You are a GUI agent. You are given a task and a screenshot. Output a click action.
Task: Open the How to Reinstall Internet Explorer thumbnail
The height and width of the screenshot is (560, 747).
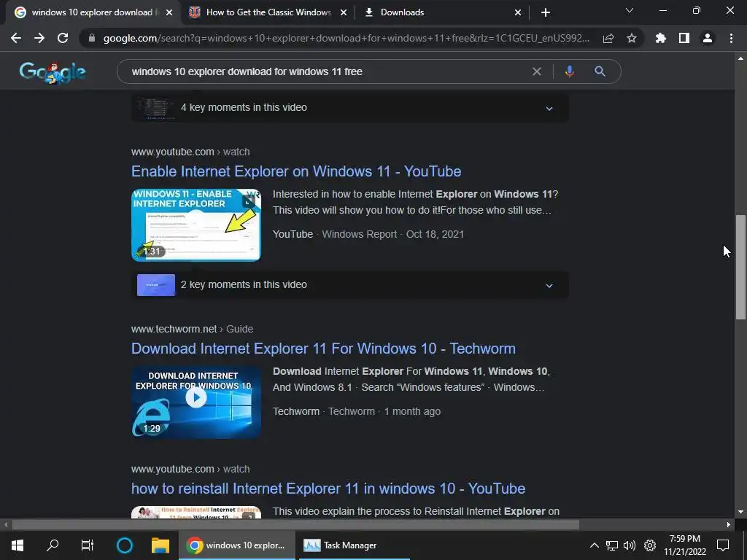click(x=196, y=513)
